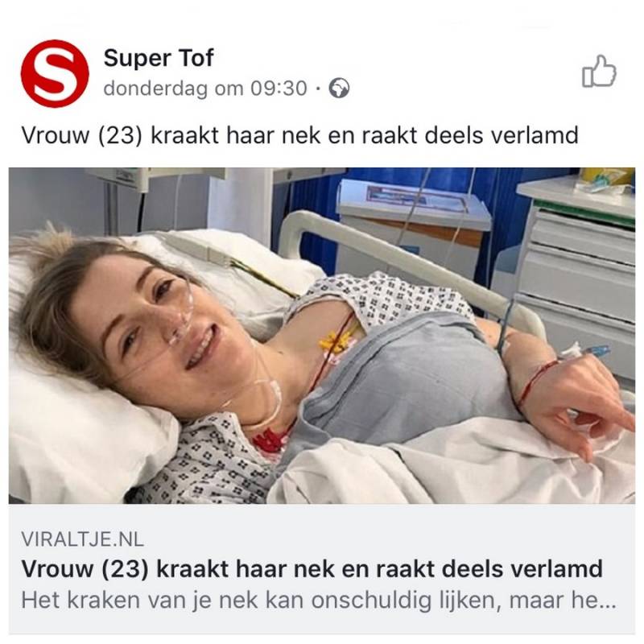Viewport: 644px width, 644px height.
Task: View the Super Tof profile picture
Action: click(55, 73)
